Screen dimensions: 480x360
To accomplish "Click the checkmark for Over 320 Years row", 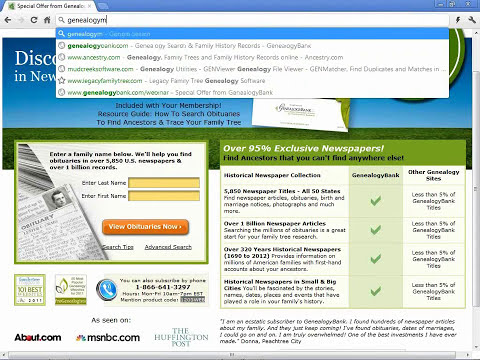I will pyautogui.click(x=376, y=259).
